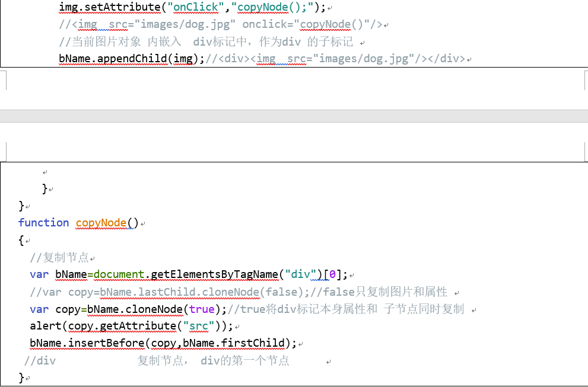This screenshot has height=387, width=588.
Task: Click the img.setAttribute onClick code line
Action: [192, 7]
